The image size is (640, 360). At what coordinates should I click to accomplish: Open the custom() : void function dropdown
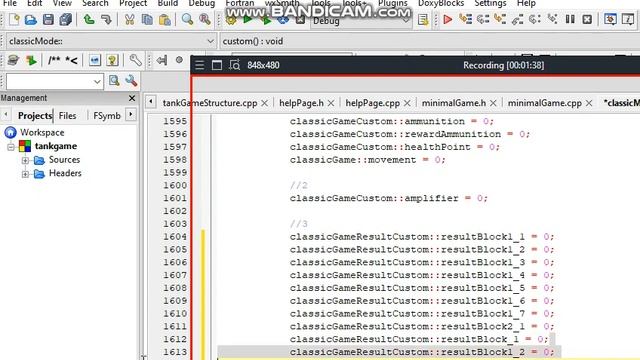pyautogui.click(x=429, y=41)
